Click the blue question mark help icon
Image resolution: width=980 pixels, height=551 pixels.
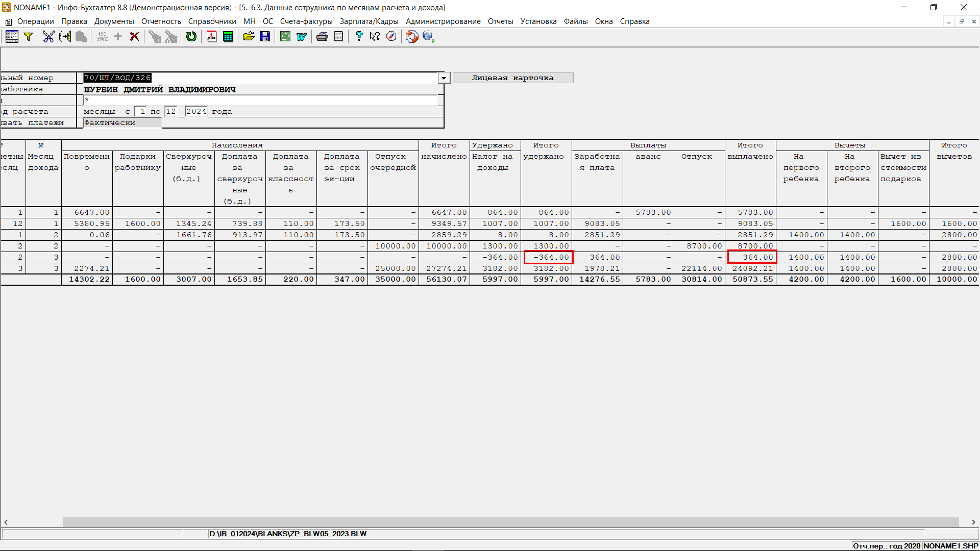tap(359, 37)
